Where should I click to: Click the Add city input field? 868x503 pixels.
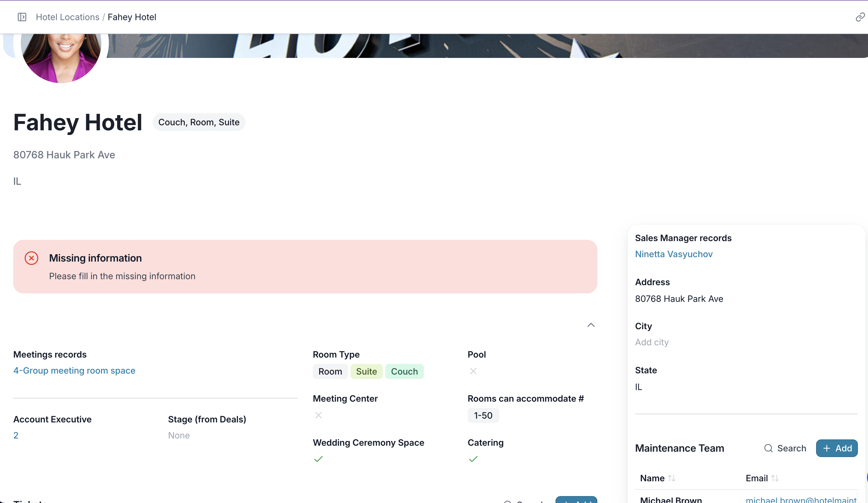(x=652, y=342)
